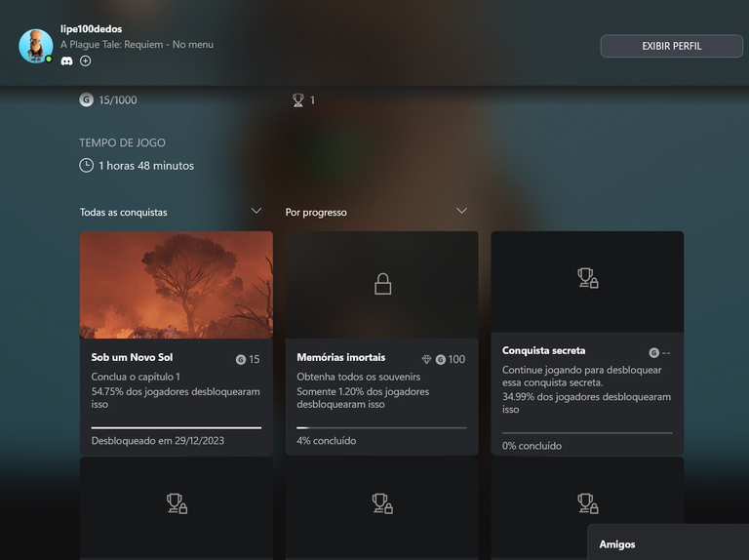The height and width of the screenshot is (560, 749).
Task: Click locked trophy icon below Sob um Novo Sol card
Action: pos(177,503)
